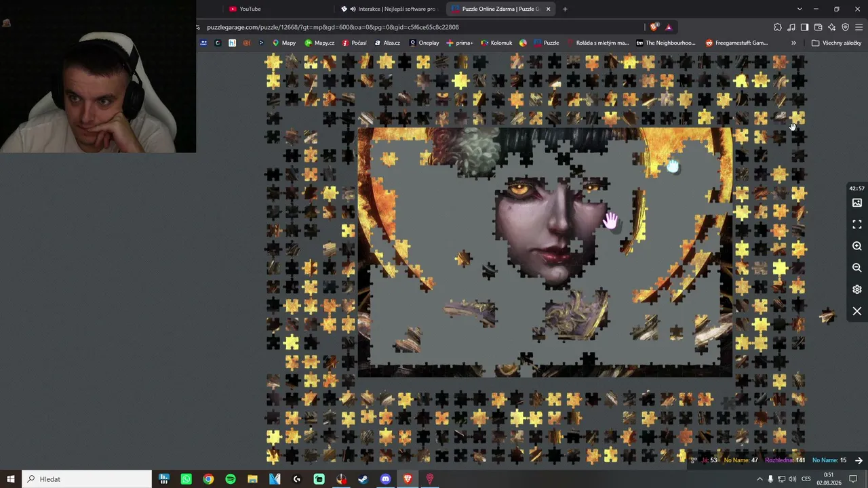Image resolution: width=868 pixels, height=488 pixels.
Task: Zoom in on the puzzle
Action: pos(857,246)
